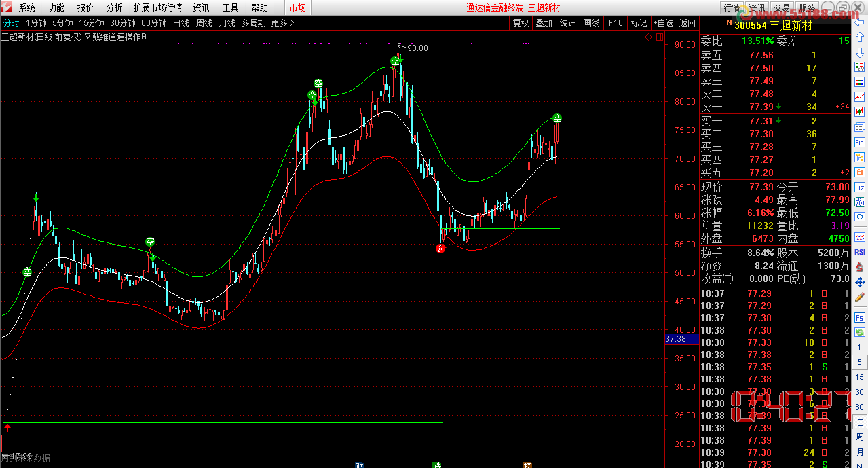The width and height of the screenshot is (868, 468).
Task: Open the 扩展市场行情 menu
Action: pyautogui.click(x=158, y=8)
